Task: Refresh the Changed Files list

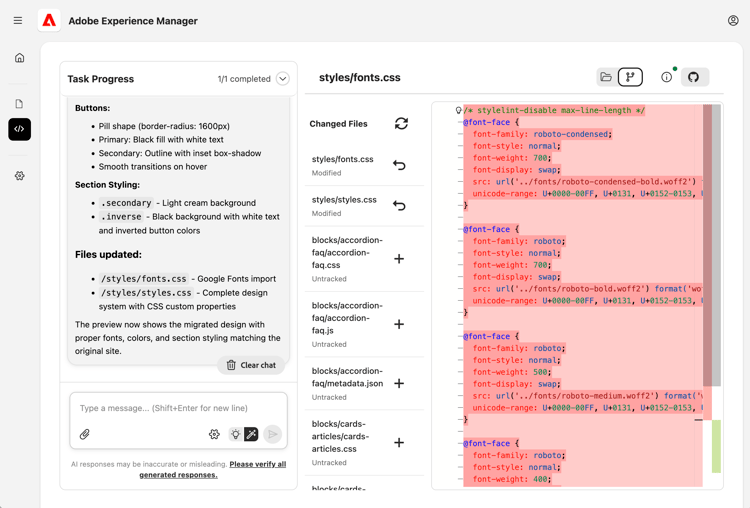Action: pyautogui.click(x=401, y=123)
